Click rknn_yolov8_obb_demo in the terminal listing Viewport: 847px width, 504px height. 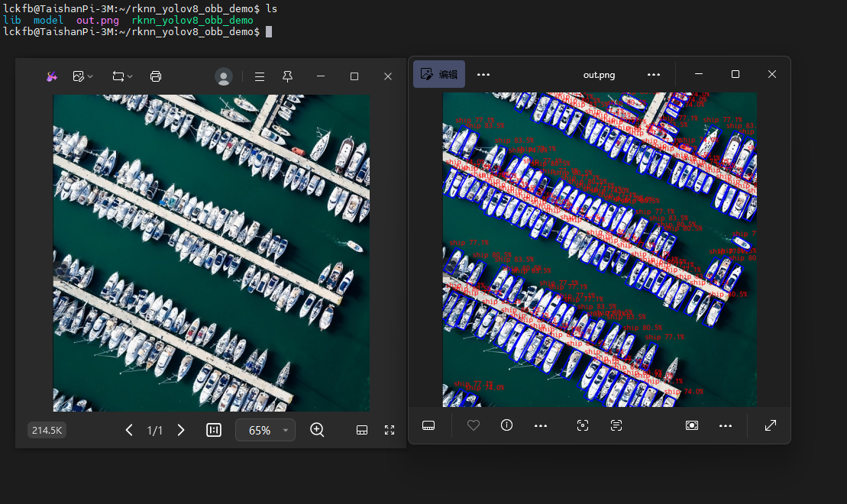[x=192, y=21]
